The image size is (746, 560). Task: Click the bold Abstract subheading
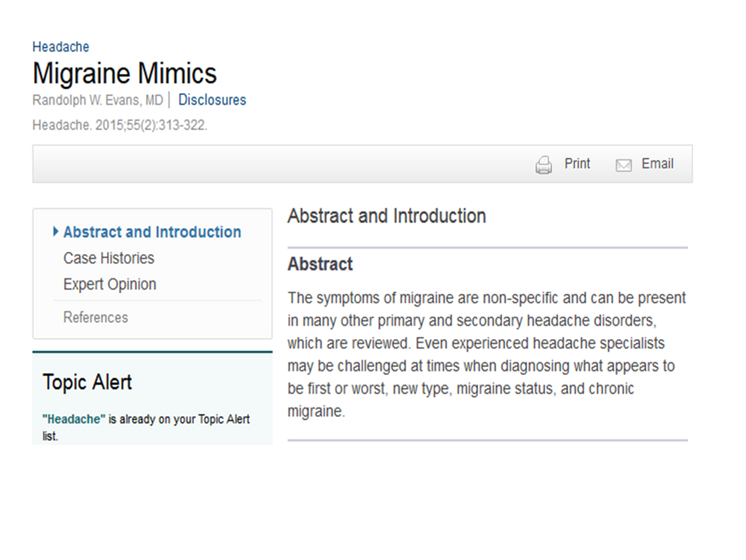tap(320, 264)
